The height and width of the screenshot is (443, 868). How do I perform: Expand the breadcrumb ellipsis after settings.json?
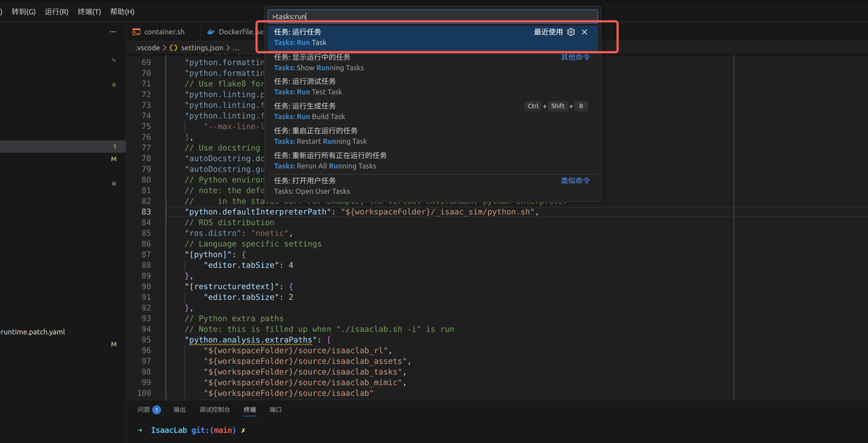(x=236, y=48)
